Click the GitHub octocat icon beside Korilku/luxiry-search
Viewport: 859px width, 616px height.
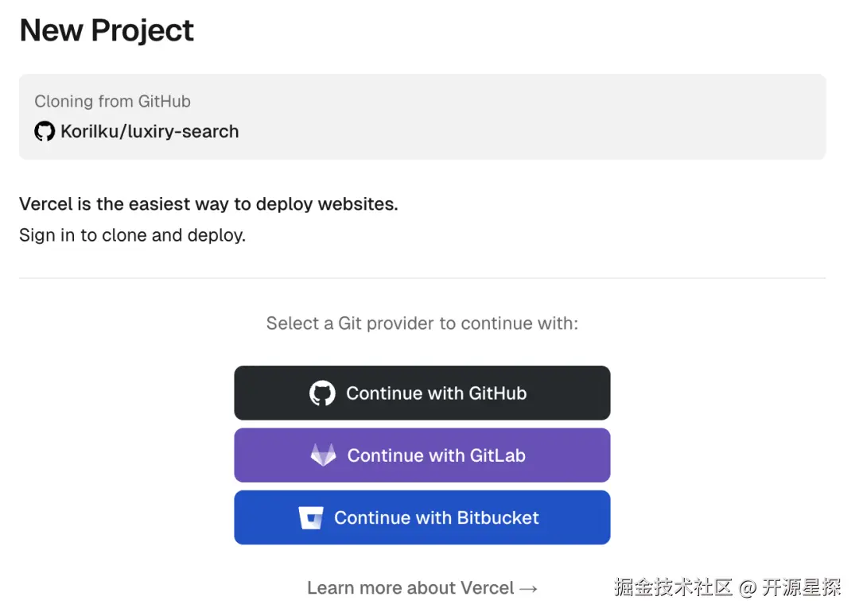(45, 131)
